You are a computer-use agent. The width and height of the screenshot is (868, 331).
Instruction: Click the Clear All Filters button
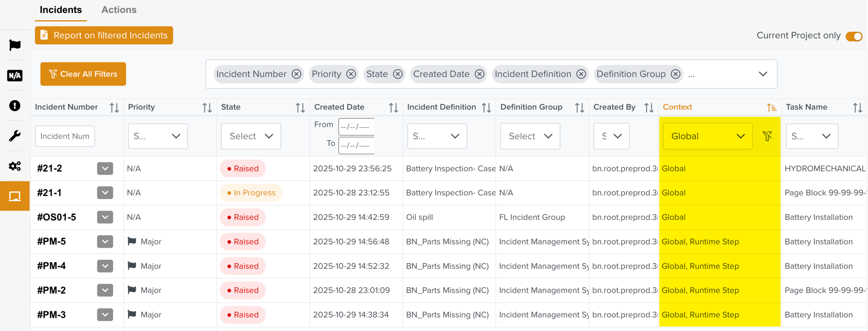point(83,74)
